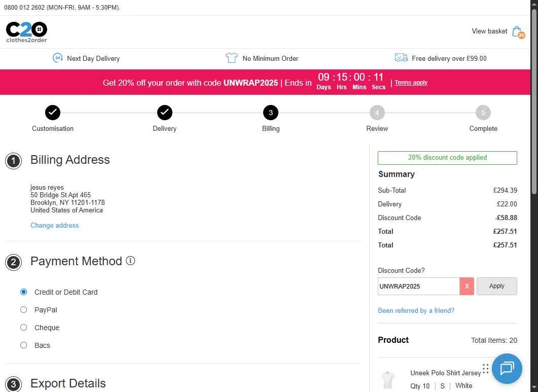Click the Complete step 5 circle

point(483,113)
